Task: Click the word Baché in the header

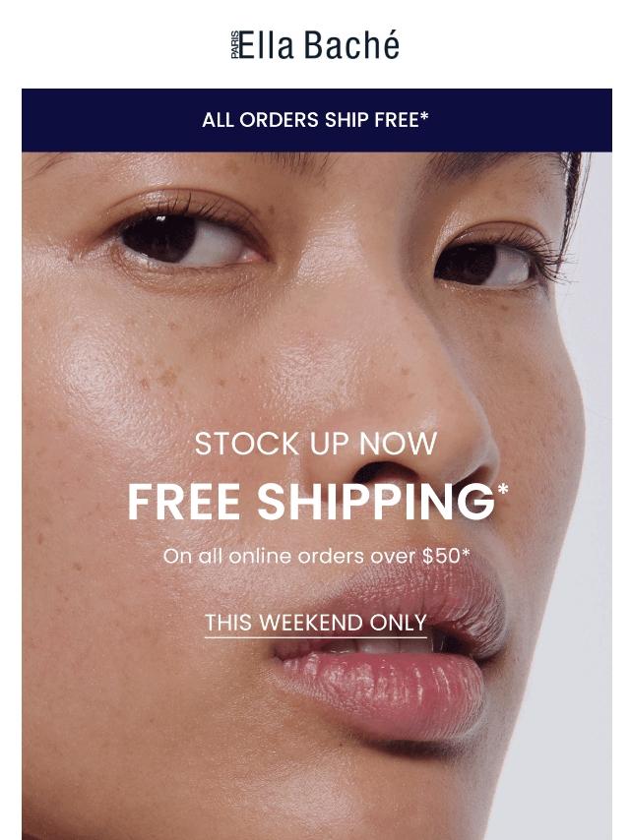Action: [351, 44]
